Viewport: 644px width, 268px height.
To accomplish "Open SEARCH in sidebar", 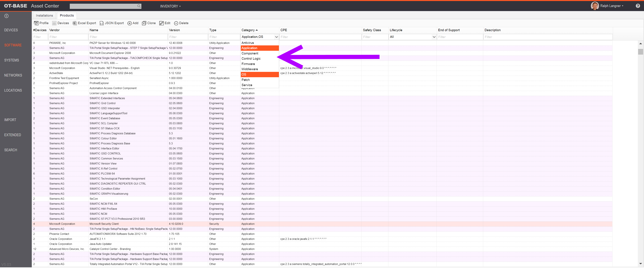I will [11, 150].
